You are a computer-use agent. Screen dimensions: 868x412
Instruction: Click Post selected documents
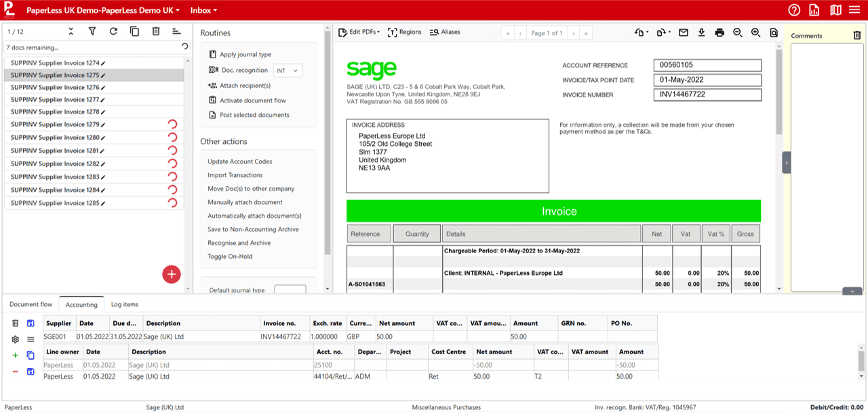(249, 115)
